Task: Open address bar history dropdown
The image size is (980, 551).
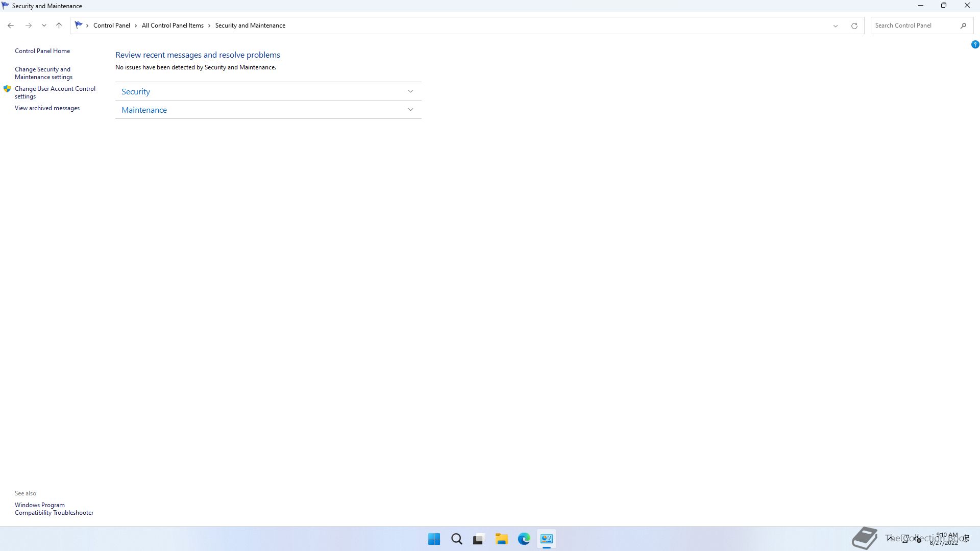Action: click(836, 26)
